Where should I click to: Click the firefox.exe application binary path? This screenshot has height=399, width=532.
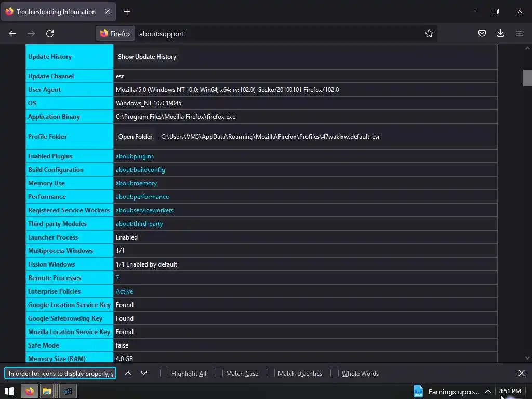click(176, 117)
